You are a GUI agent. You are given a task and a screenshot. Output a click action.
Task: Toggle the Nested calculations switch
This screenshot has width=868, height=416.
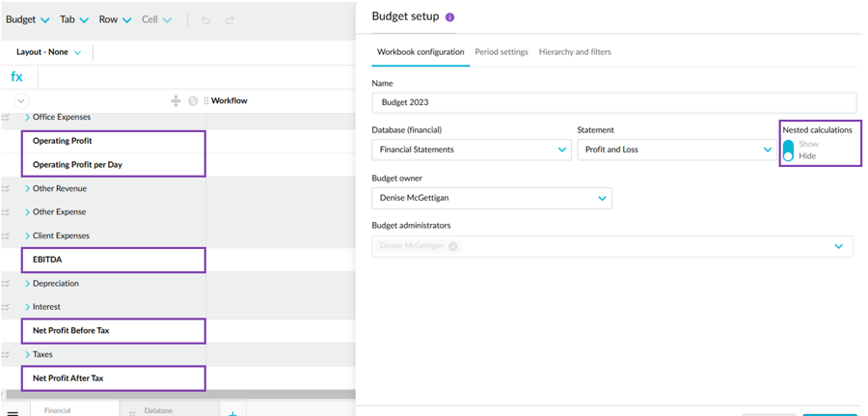[788, 150]
